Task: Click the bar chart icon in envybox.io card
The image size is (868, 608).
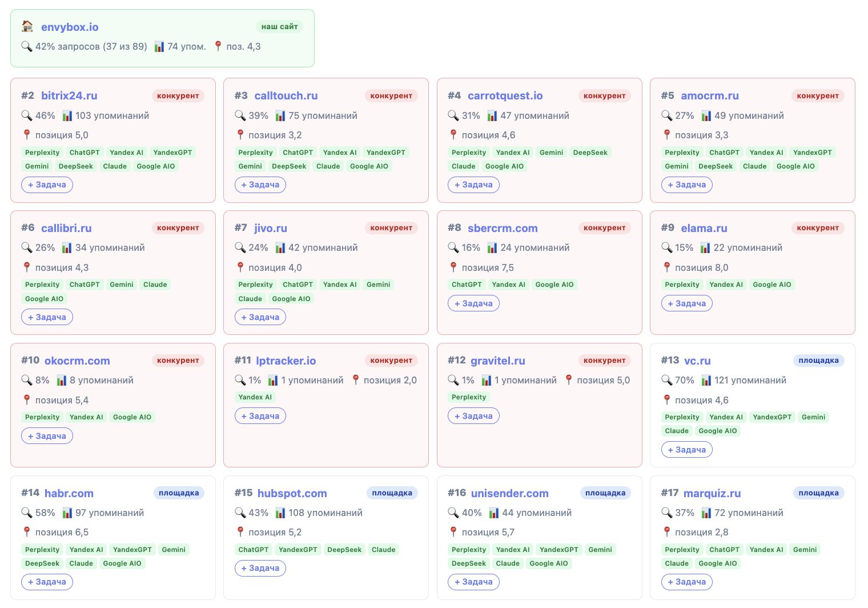Action: (159, 46)
